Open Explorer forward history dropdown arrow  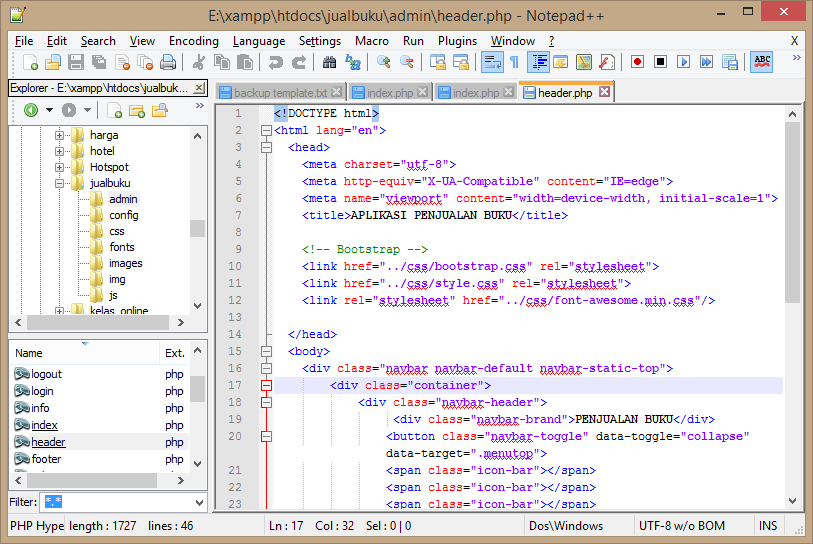tap(87, 110)
